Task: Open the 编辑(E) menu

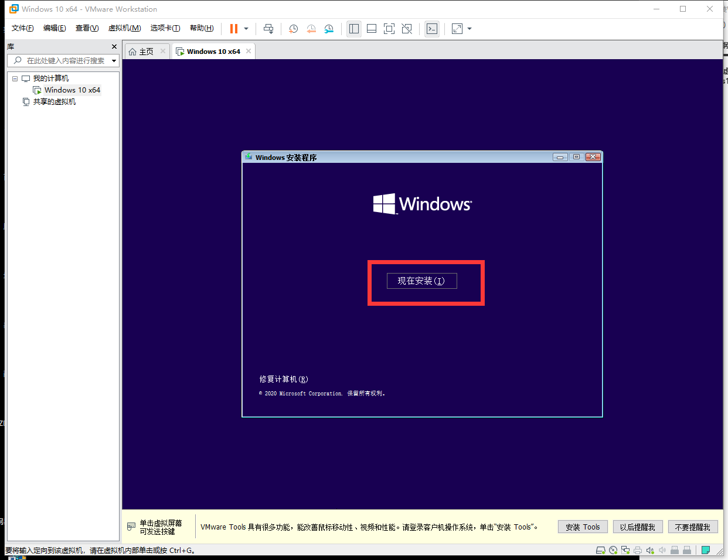Action: pos(55,28)
